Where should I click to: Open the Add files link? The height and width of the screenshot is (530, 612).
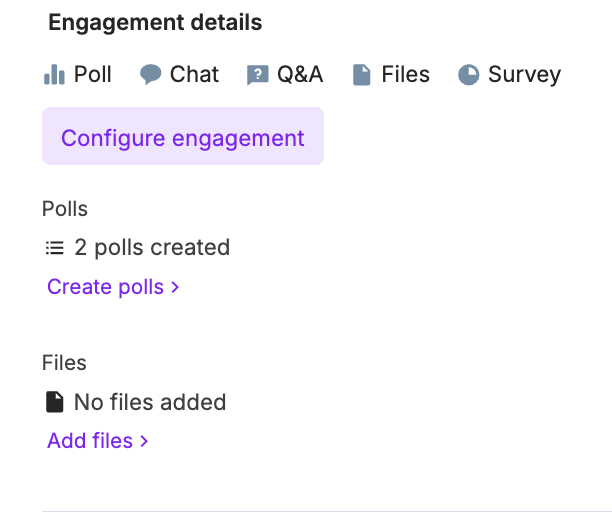coord(89,441)
